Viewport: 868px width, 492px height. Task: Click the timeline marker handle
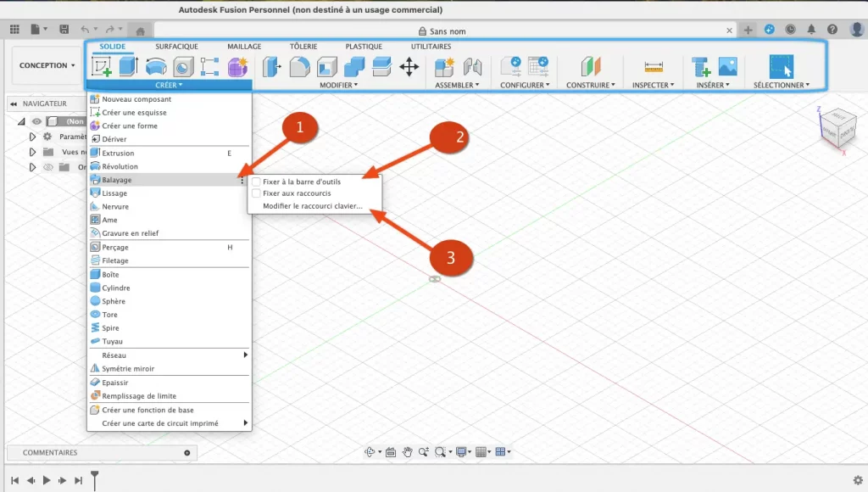tap(95, 478)
